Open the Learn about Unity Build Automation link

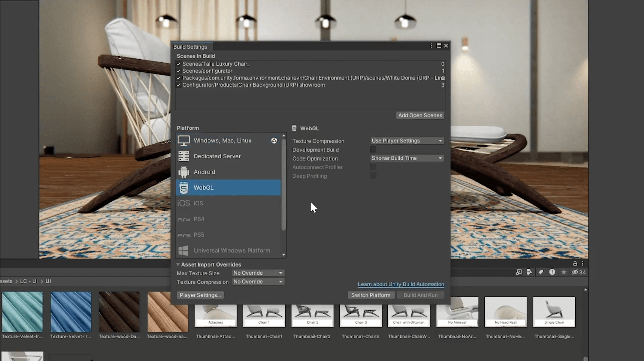(401, 284)
